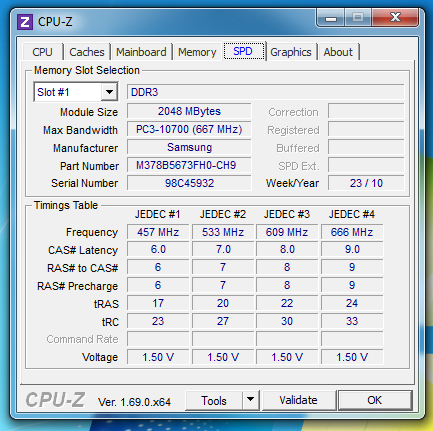Open the Caches tab
Screen dimensions: 433x431
pos(87,52)
